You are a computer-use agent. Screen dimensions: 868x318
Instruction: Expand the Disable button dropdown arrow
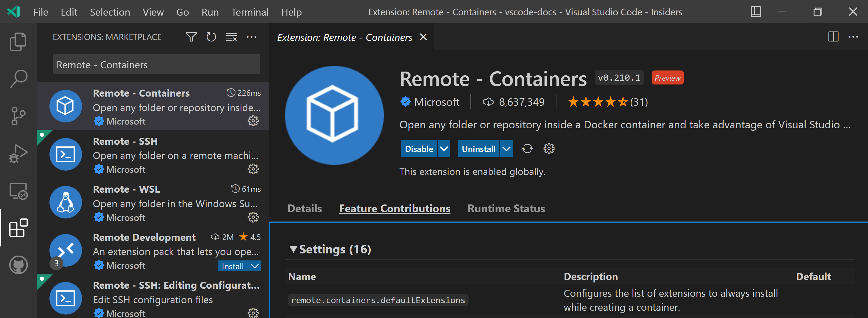444,149
